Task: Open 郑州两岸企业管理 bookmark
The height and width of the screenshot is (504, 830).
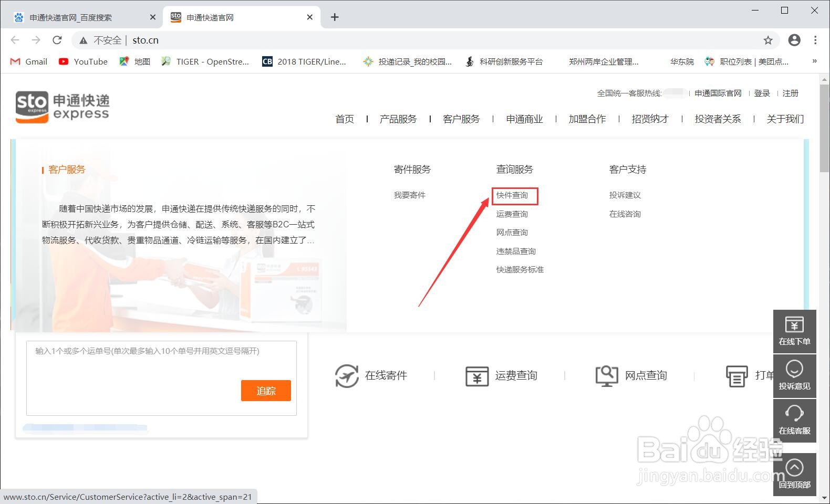Action: coord(604,61)
